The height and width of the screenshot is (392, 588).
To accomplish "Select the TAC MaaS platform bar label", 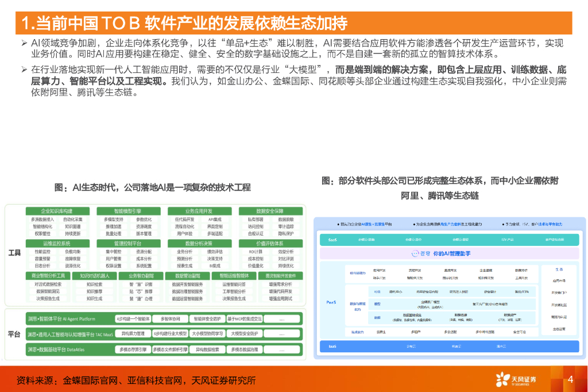I will coord(70,334).
